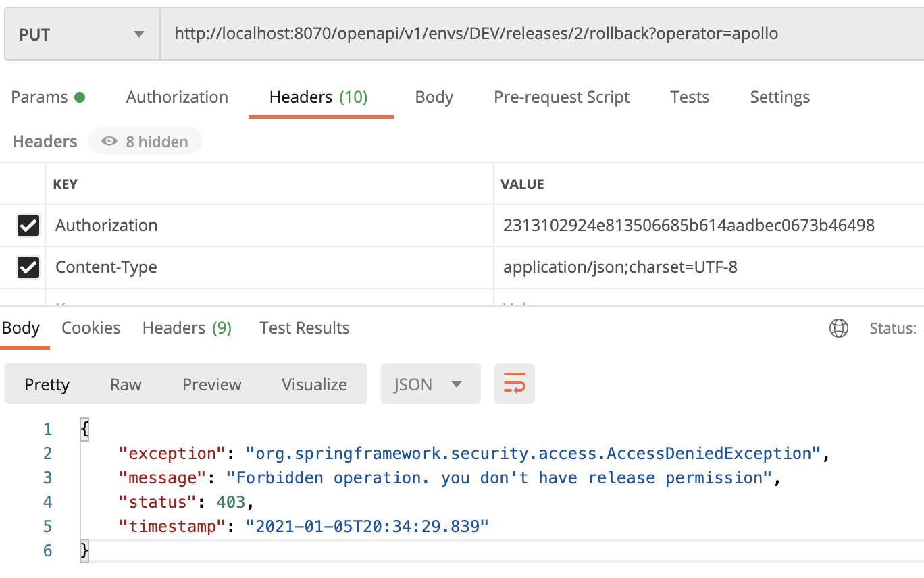Disable the Content-Type header
The image size is (924, 578).
tap(28, 267)
